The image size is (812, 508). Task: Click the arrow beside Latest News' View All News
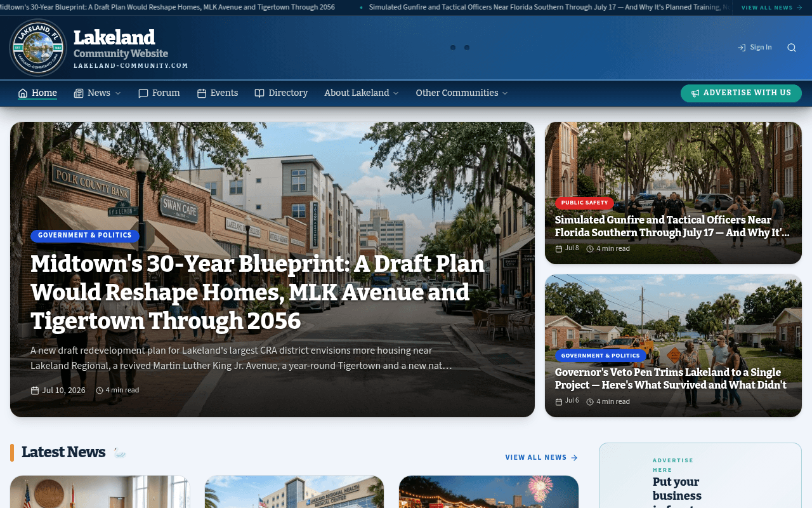coord(574,457)
